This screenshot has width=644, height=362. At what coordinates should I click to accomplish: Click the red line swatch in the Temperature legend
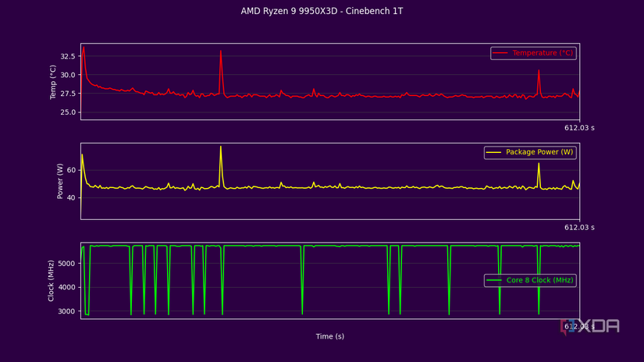[500, 53]
